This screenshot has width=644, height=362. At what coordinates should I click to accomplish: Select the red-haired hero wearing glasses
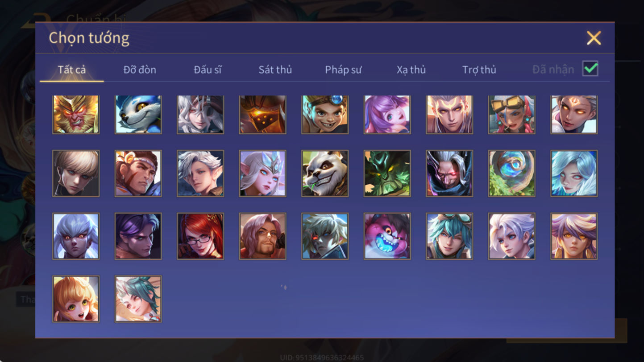point(200,236)
